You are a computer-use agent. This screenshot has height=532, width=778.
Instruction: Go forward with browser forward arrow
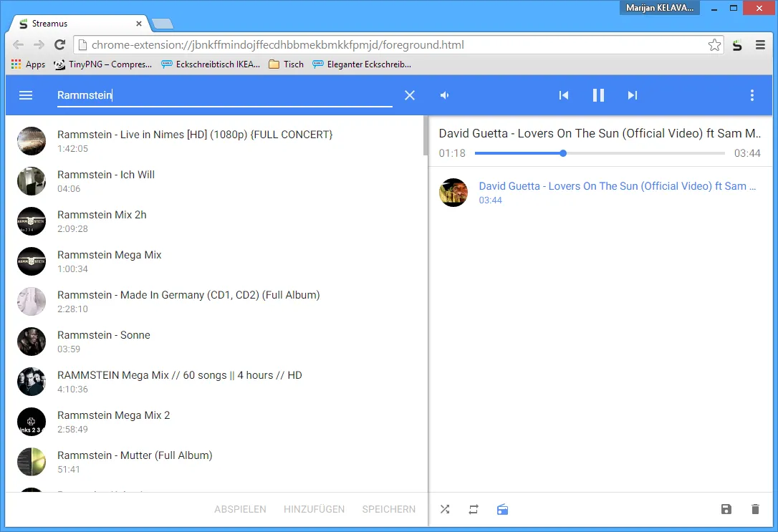[39, 44]
